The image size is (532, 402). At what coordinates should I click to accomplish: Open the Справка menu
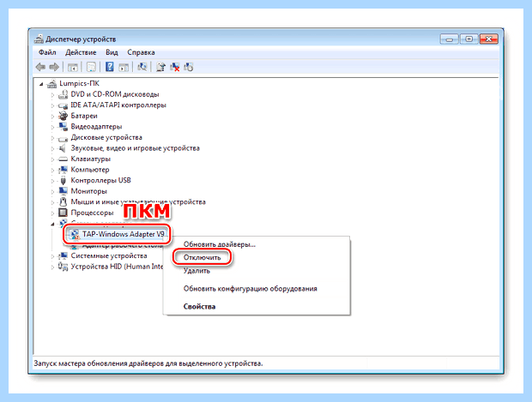(x=141, y=52)
